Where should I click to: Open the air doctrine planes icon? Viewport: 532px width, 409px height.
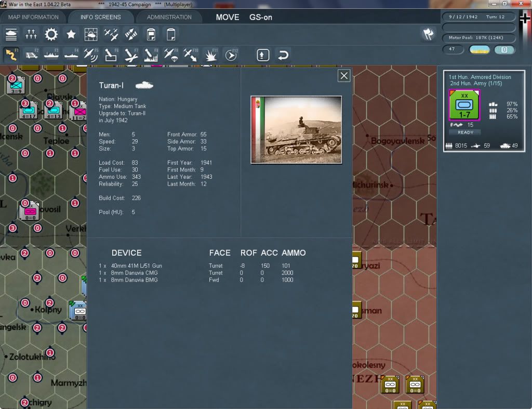coord(111,34)
